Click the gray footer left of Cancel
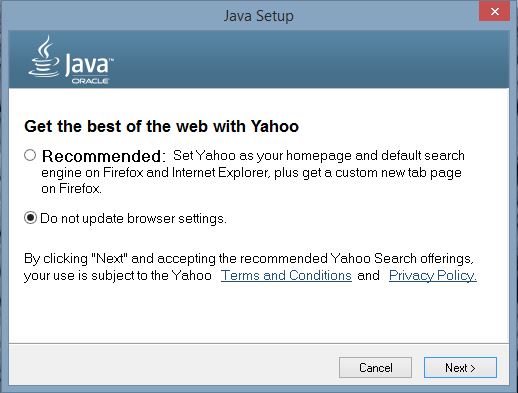 [x=173, y=365]
